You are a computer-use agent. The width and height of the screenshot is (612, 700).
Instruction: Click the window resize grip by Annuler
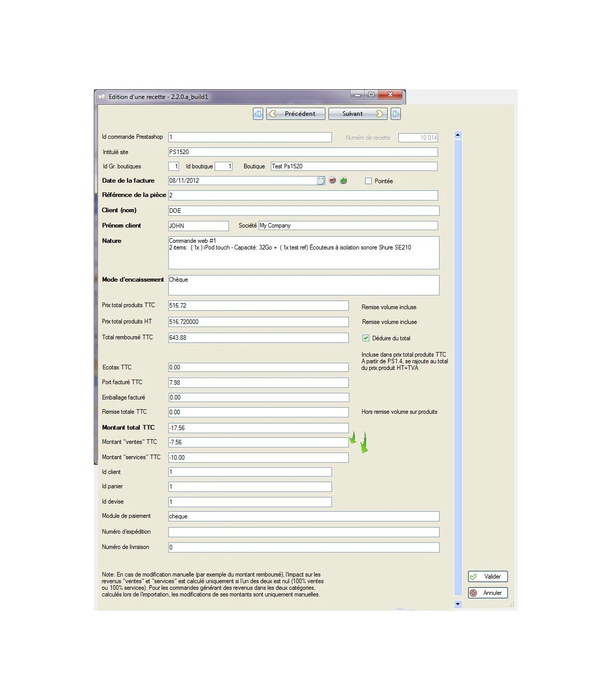(512, 605)
